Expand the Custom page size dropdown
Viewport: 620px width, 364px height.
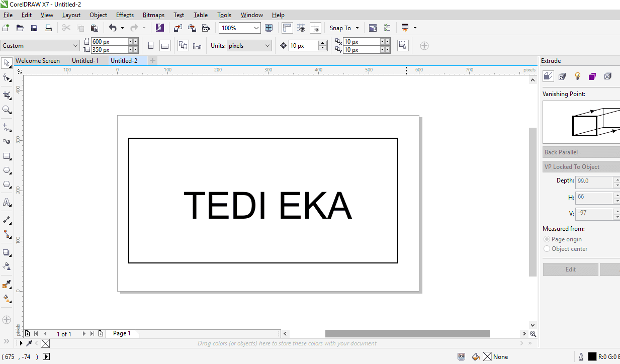tap(40, 46)
